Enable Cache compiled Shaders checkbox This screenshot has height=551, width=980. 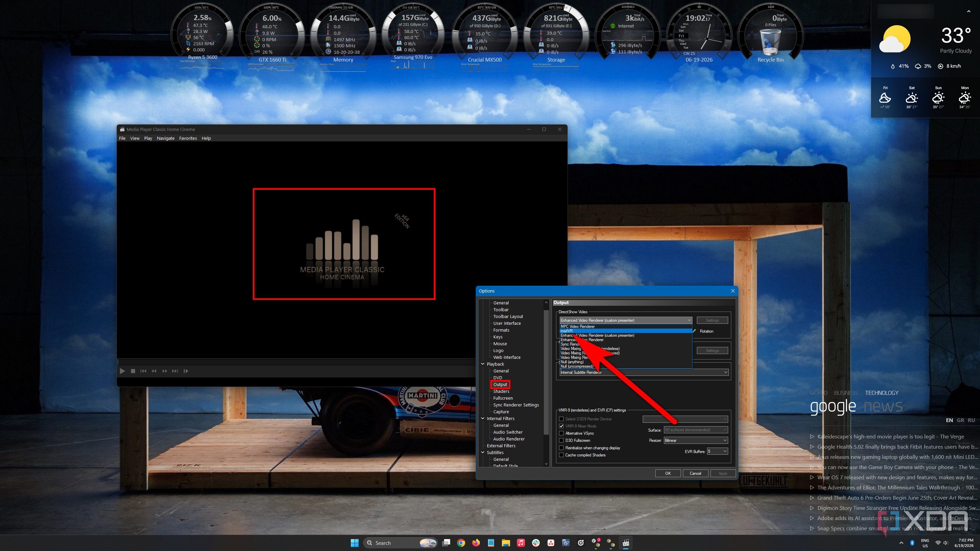pyautogui.click(x=561, y=455)
